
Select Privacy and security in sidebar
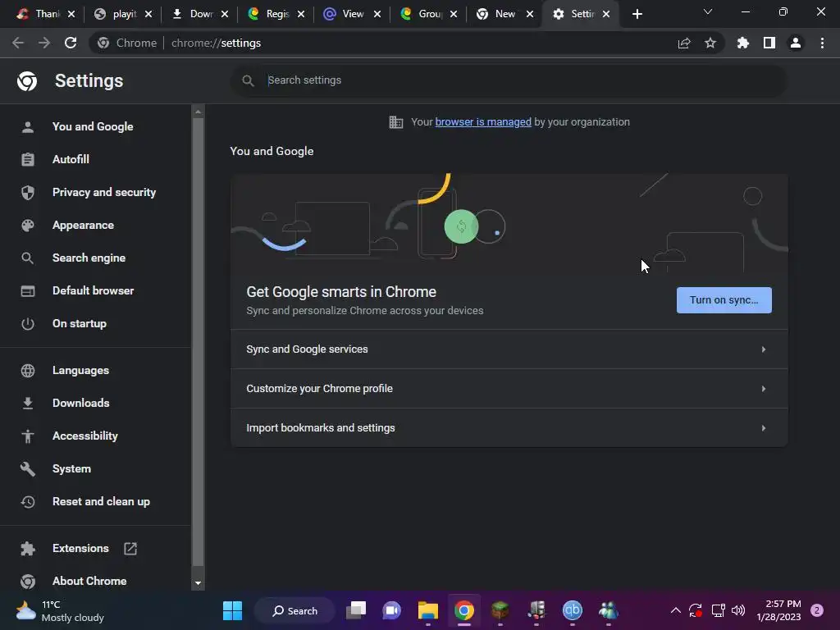tap(104, 192)
